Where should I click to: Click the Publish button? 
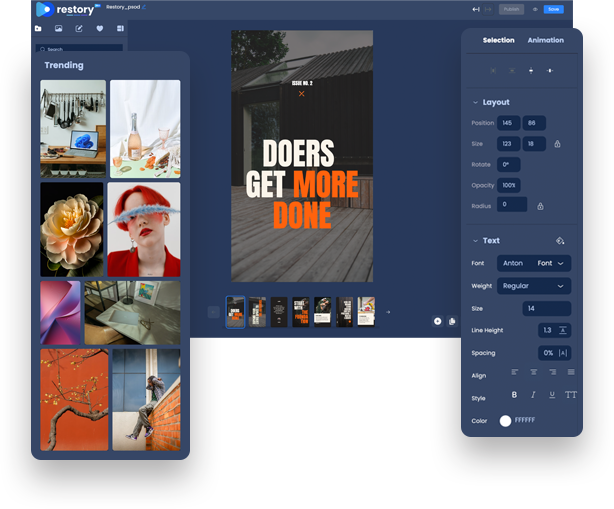[x=511, y=9]
